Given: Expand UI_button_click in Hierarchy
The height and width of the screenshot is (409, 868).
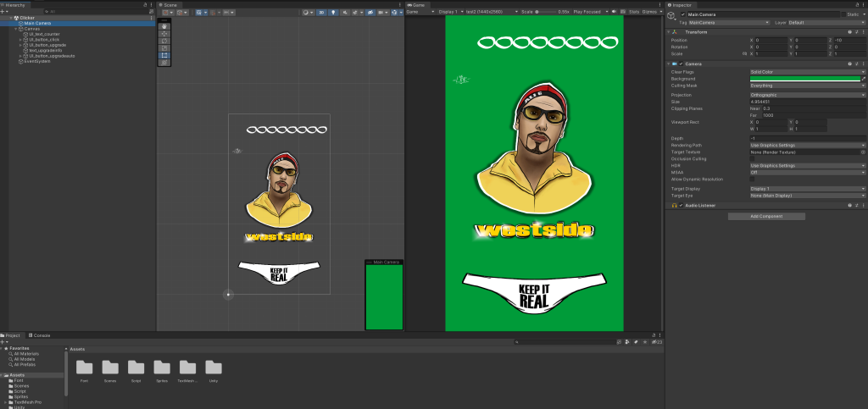Looking at the screenshot, I should (x=19, y=39).
